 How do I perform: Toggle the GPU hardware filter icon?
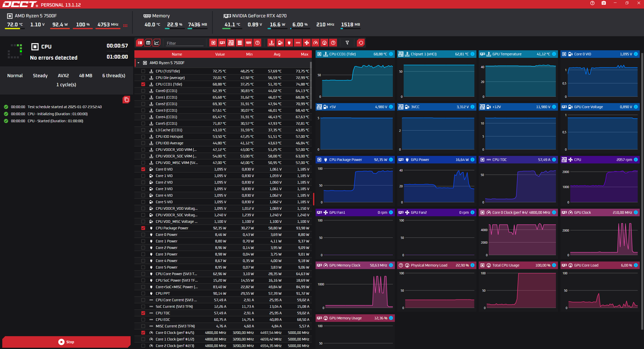point(222,43)
